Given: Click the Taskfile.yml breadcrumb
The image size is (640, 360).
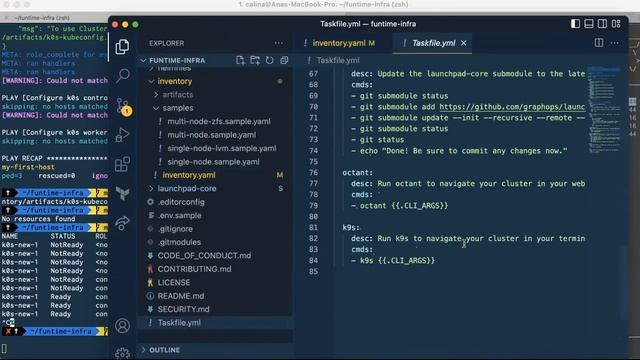Looking at the screenshot, I should click(338, 60).
